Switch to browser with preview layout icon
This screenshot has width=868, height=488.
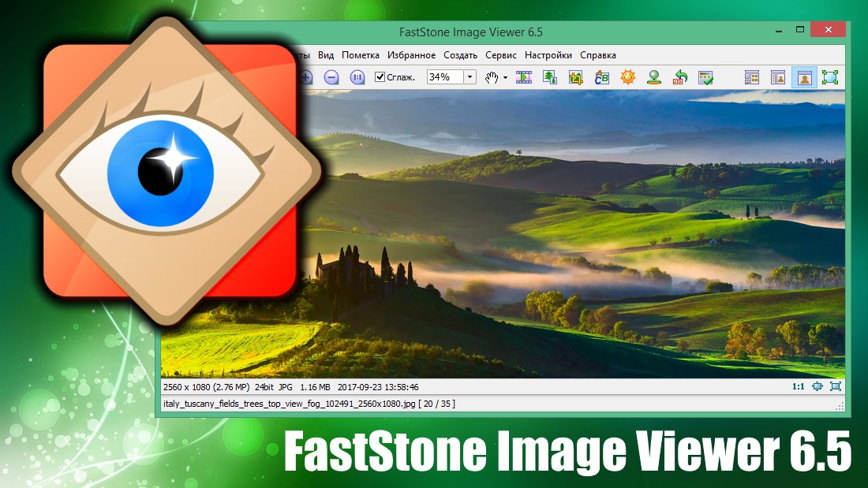[x=778, y=77]
